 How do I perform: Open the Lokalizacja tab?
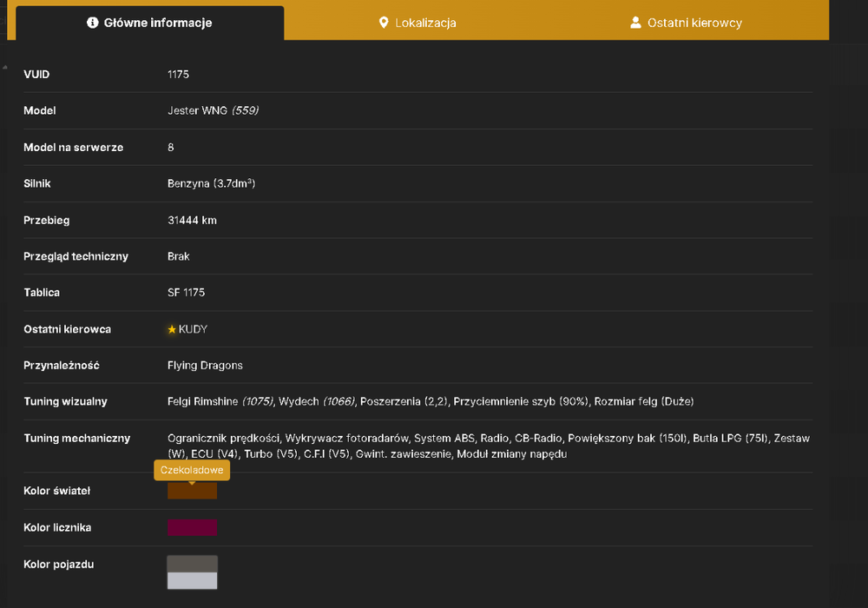[418, 23]
